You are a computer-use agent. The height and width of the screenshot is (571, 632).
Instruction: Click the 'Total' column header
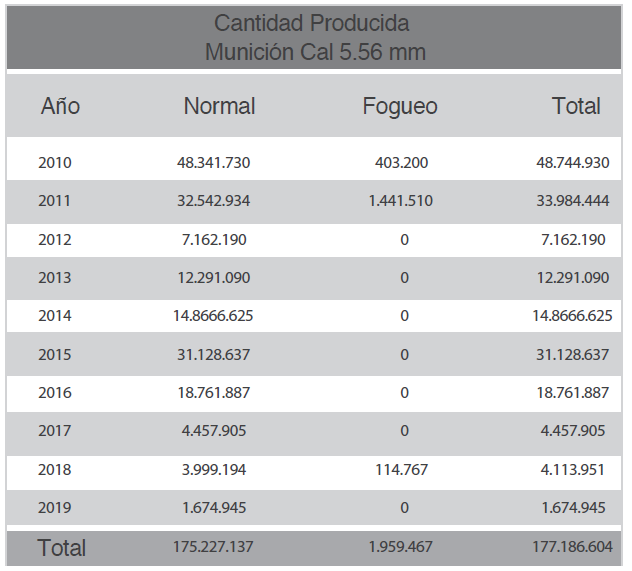point(576,106)
